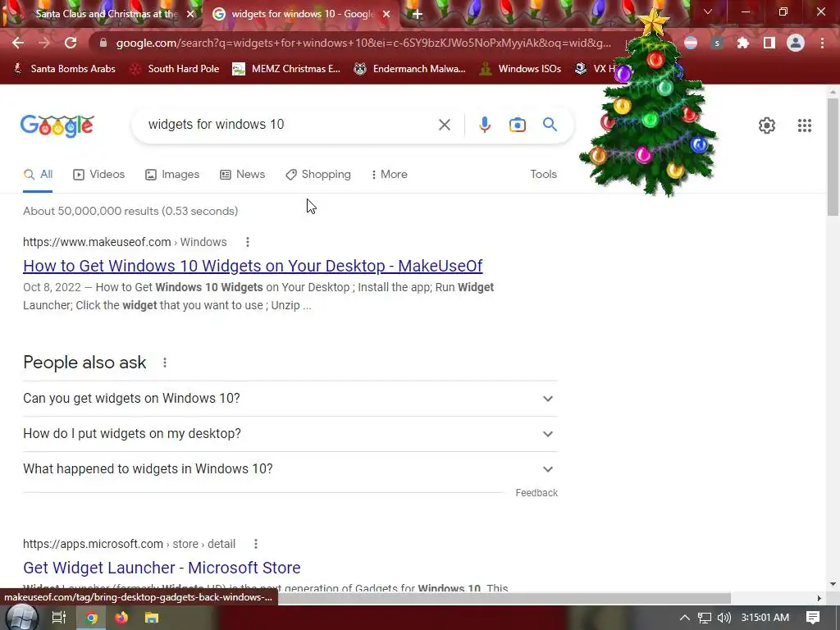The height and width of the screenshot is (630, 840).
Task: Open the network status icon
Action: point(705,618)
